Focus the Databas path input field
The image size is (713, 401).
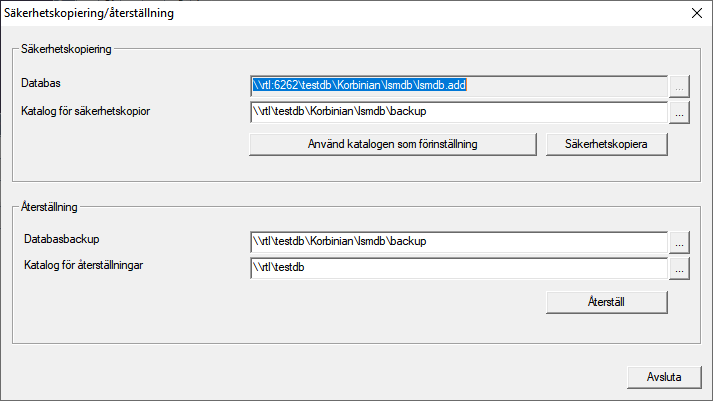[x=458, y=86]
